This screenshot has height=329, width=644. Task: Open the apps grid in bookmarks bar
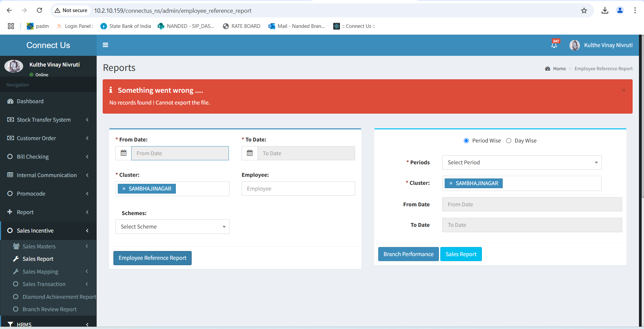(x=11, y=26)
